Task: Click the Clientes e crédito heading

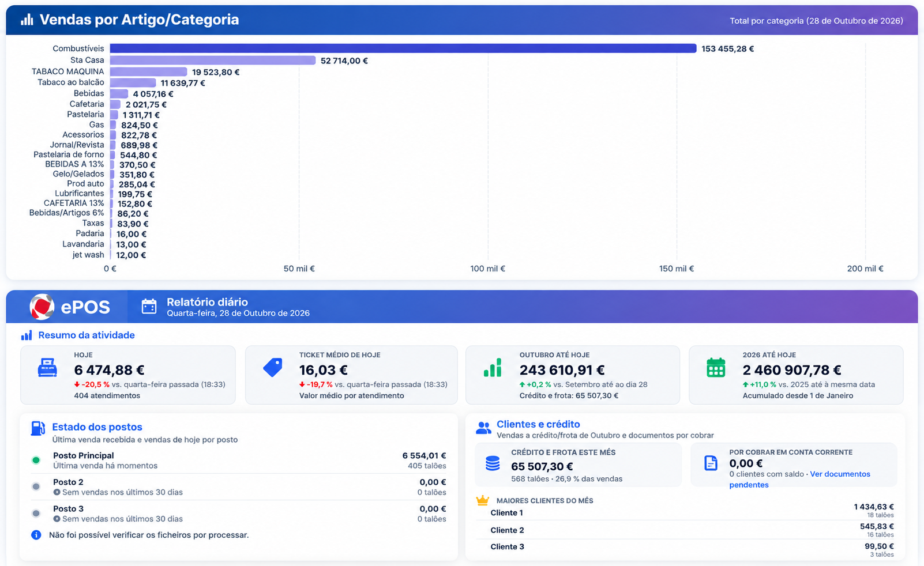Action: 538,424
